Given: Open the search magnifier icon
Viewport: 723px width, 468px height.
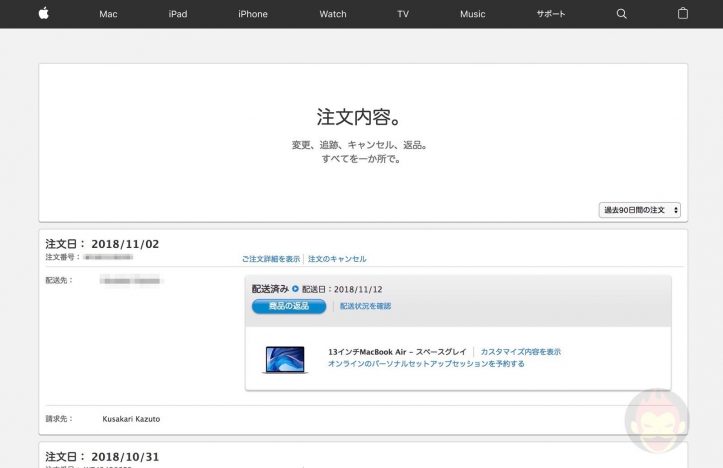Looking at the screenshot, I should coord(621,14).
